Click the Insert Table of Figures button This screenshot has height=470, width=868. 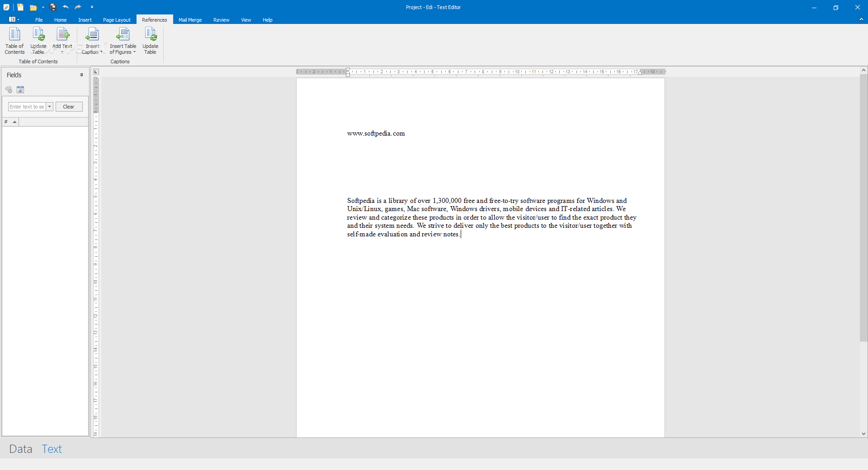point(123,41)
